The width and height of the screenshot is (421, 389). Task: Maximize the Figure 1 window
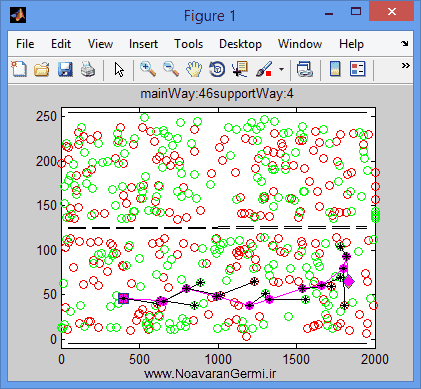click(356, 12)
